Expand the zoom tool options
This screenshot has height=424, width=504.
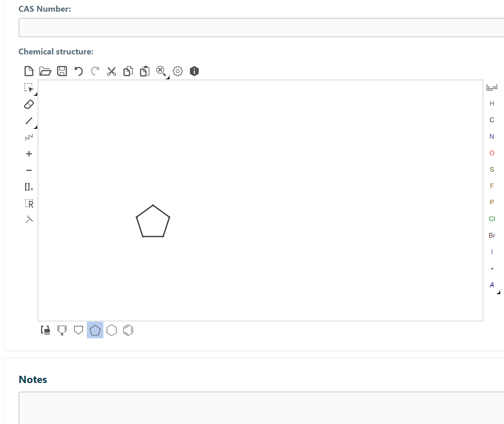point(167,77)
